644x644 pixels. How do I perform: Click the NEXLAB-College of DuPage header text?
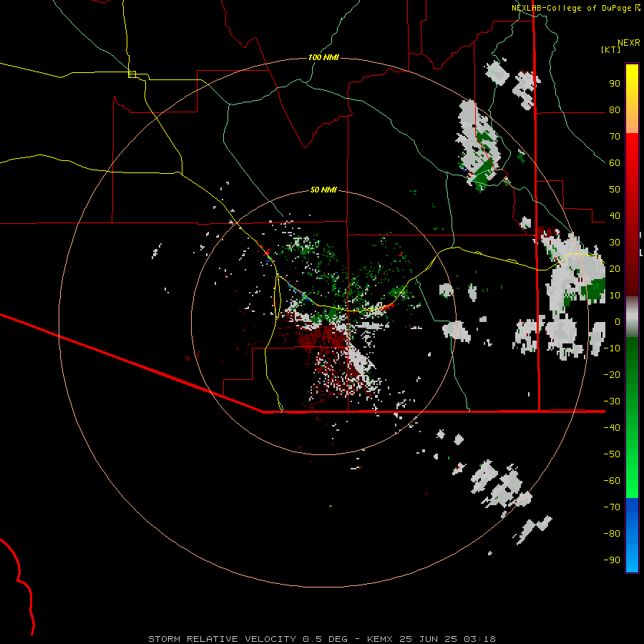click(x=572, y=8)
